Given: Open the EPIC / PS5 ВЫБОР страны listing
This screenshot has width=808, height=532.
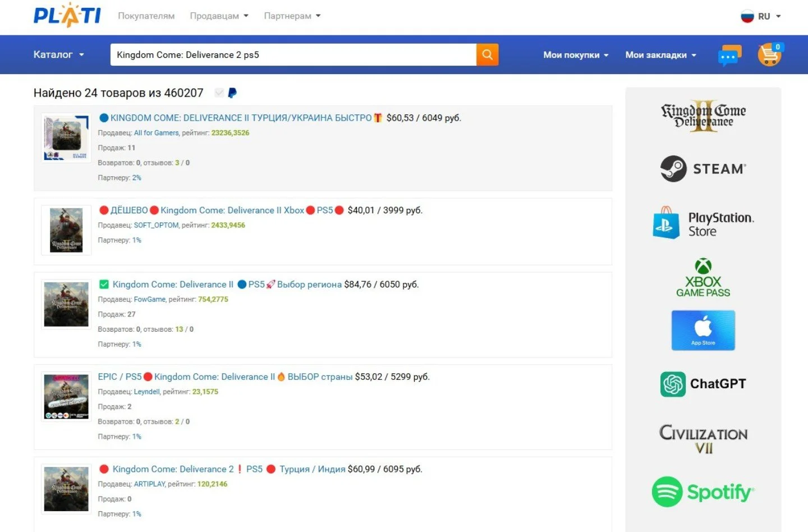Looking at the screenshot, I should [225, 377].
